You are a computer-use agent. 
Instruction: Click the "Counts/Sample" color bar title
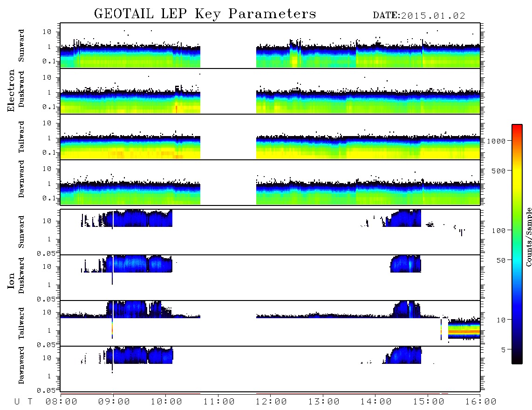[x=528, y=237]
